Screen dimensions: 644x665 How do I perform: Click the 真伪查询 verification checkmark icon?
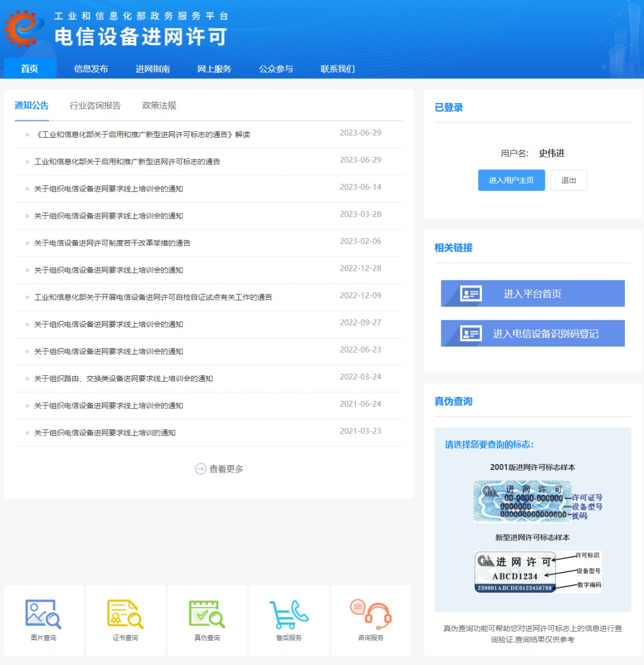207,613
